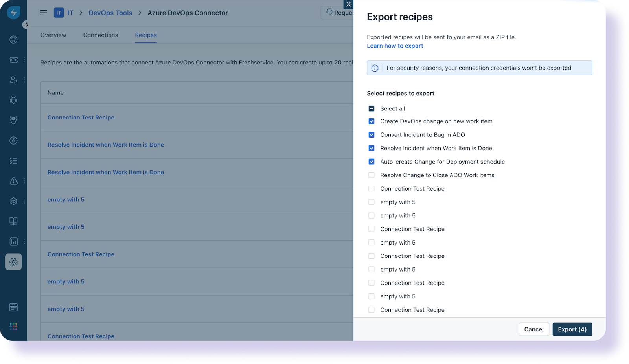Open the Releases bolt-circle icon in sidebar
Viewport: 629px width, 364px height.
coord(13,140)
